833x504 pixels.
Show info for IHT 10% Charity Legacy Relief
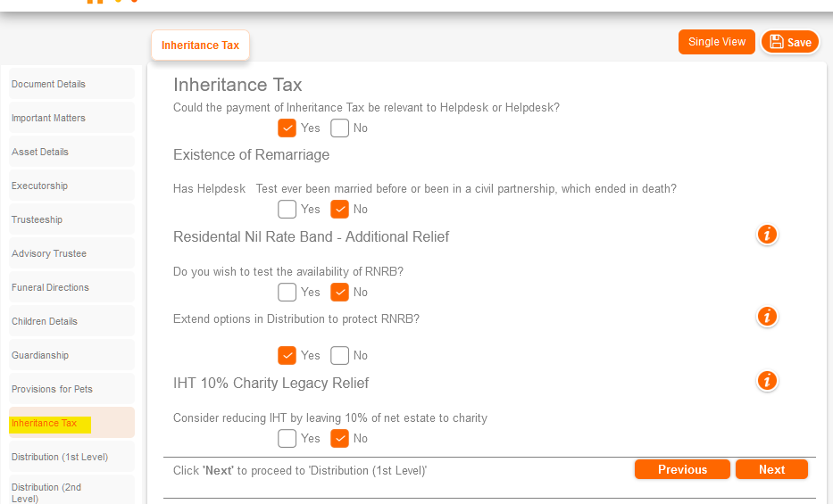tap(766, 382)
